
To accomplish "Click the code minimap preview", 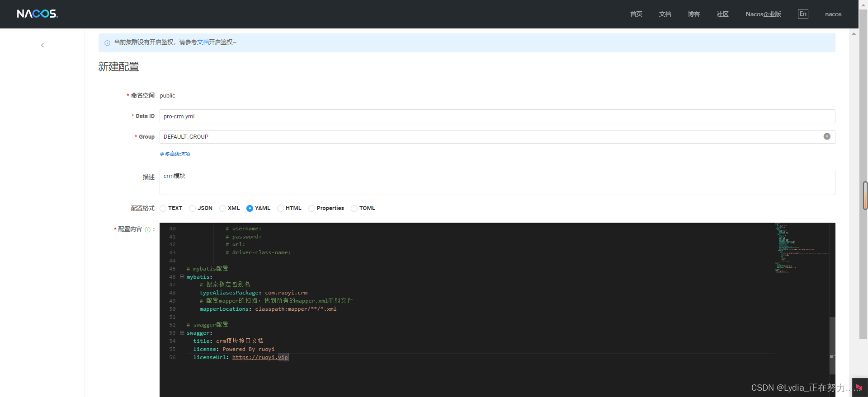I will [802, 248].
